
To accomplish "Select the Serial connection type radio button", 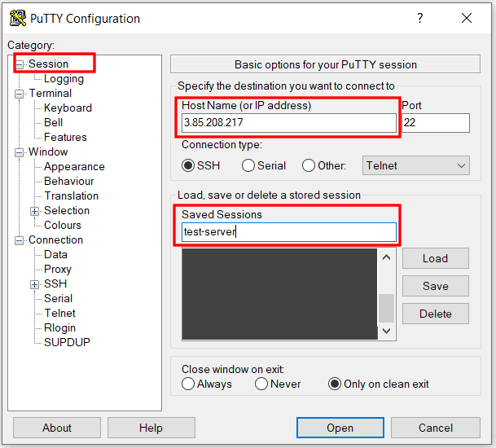I will tap(248, 165).
